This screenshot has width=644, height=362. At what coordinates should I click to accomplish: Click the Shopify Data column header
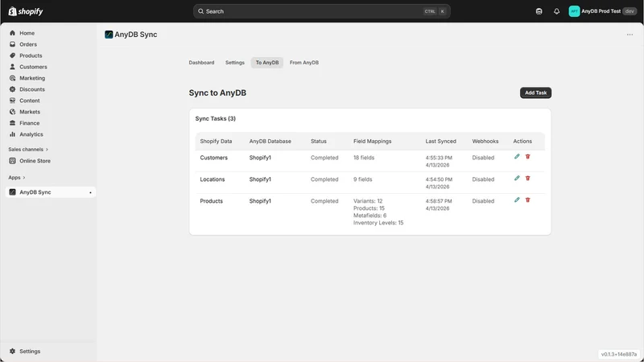click(216, 142)
